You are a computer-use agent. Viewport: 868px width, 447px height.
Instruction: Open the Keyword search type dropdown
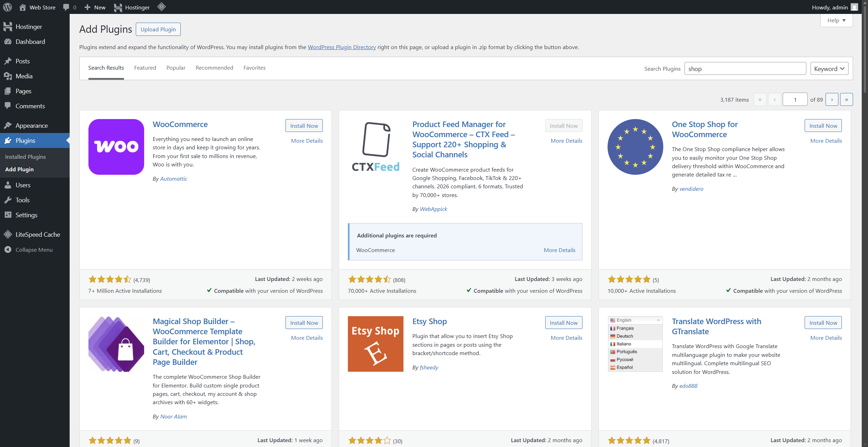coord(829,69)
